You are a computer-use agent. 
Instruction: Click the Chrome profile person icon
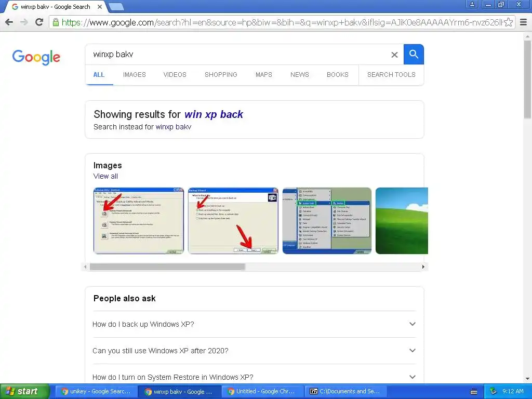coord(472,4)
